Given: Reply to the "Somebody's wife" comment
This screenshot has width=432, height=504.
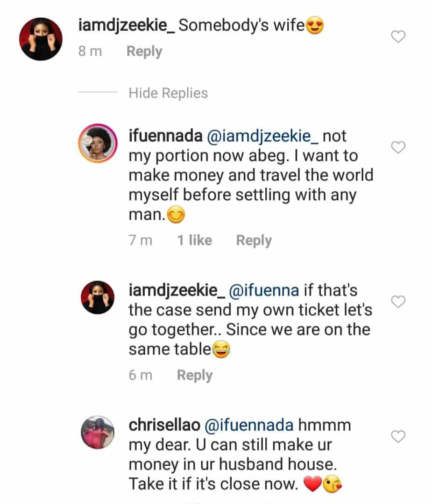Looking at the screenshot, I should click(144, 51).
